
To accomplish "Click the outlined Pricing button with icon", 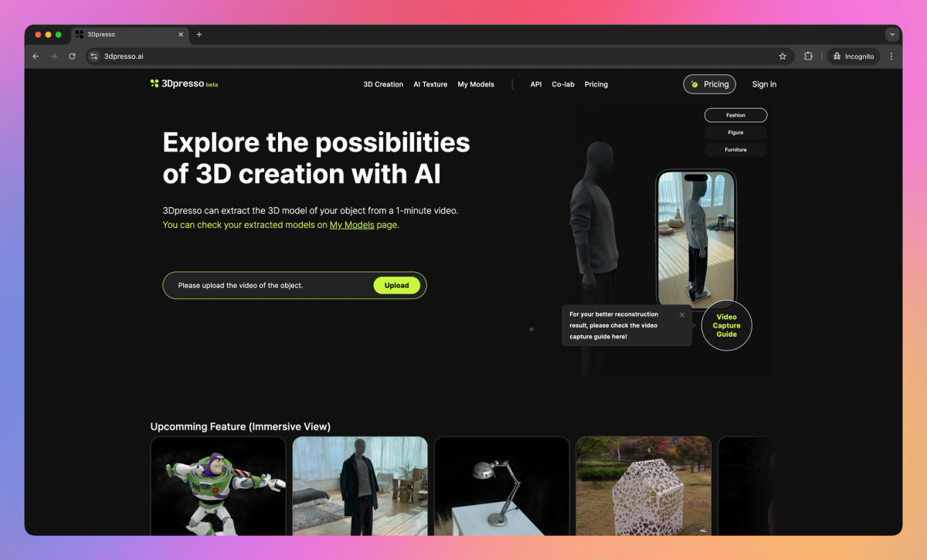I will pyautogui.click(x=710, y=84).
